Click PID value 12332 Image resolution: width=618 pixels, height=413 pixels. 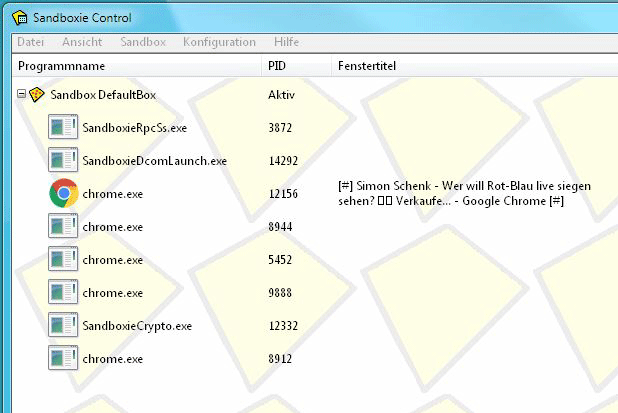point(283,326)
